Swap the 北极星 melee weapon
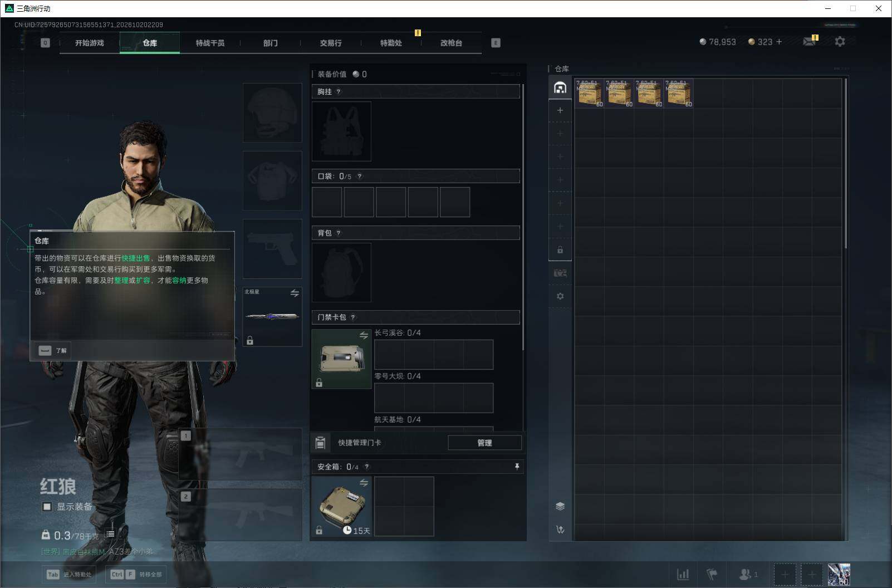 [x=295, y=293]
